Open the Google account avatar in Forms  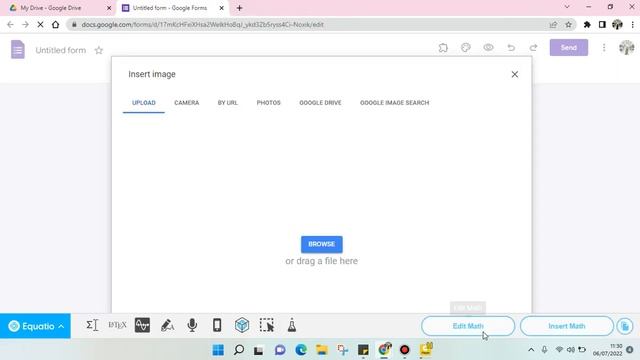[627, 48]
